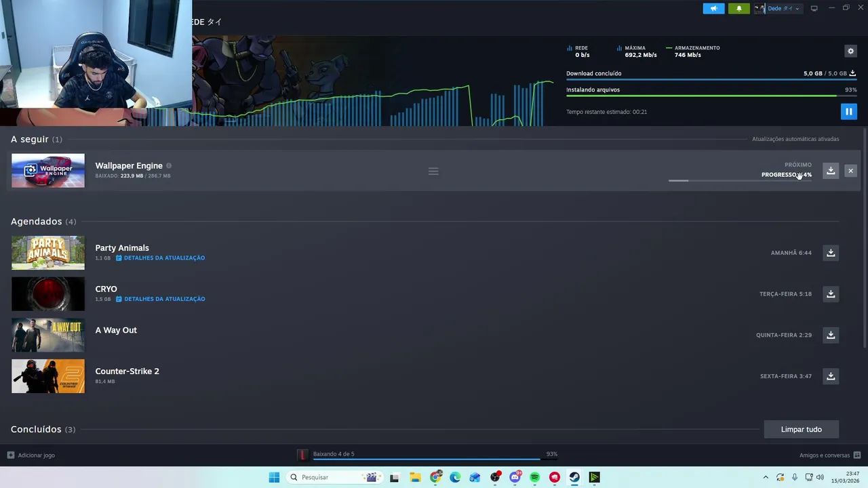The image size is (868, 488).
Task: Open Spotify from the taskbar
Action: point(534,477)
